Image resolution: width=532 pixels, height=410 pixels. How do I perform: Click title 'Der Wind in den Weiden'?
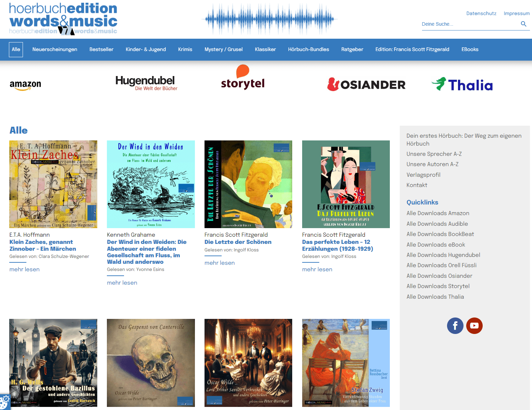coord(147,252)
